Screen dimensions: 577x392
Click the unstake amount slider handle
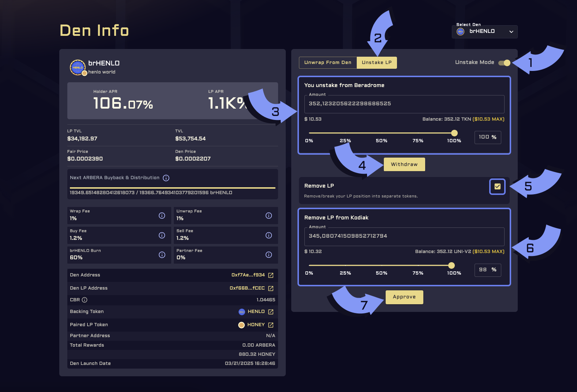pos(454,133)
